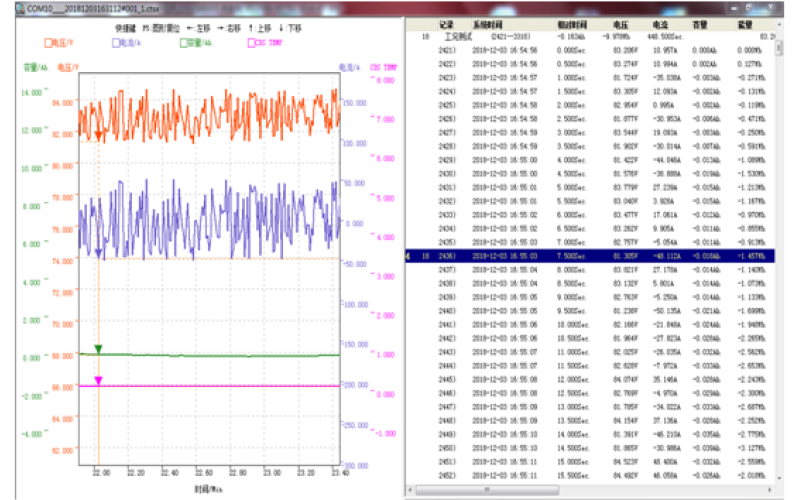Click the horizontal scrollbar thumb under table
The image size is (800, 500).
click(x=487, y=490)
